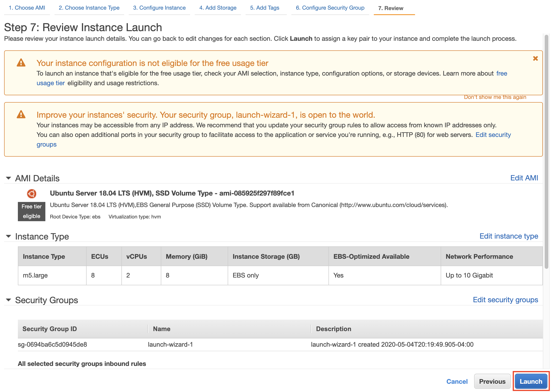Click Don't show me this again
This screenshot has width=552, height=392.
pos(495,97)
